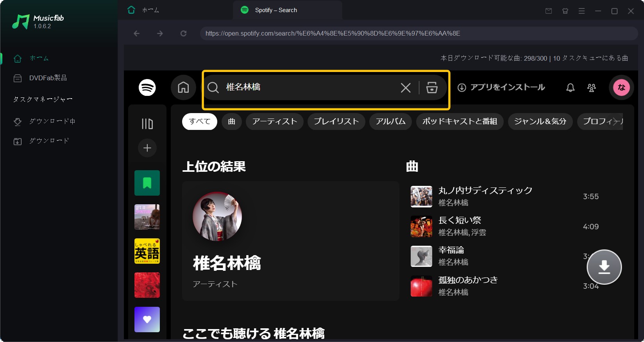
Task: Open song title 孤独のあかつき
Action: (468, 280)
